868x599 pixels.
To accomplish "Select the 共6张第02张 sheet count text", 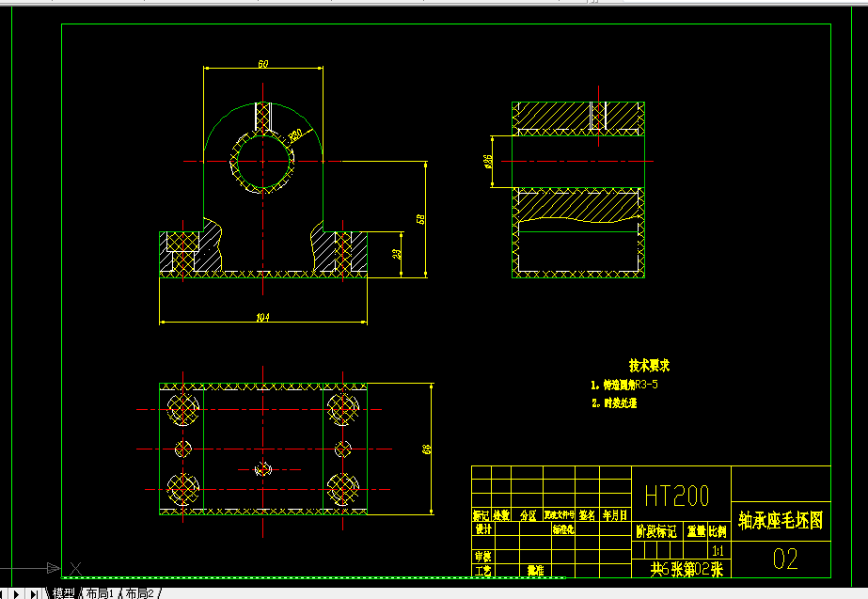I will point(687,569).
